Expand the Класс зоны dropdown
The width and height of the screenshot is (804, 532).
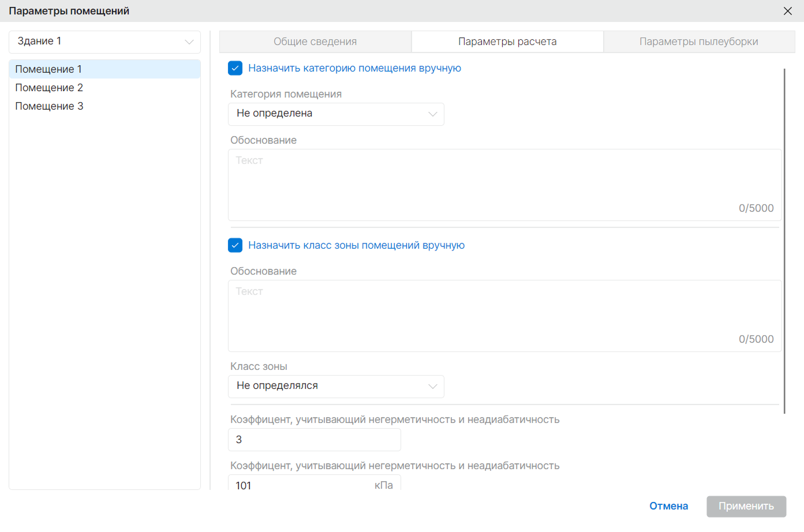[x=336, y=386]
